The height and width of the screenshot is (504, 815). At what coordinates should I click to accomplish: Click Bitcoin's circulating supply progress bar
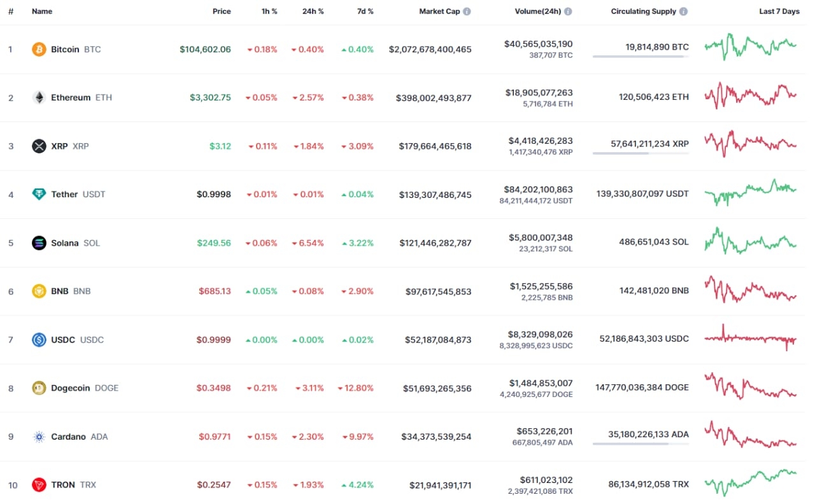coord(641,57)
